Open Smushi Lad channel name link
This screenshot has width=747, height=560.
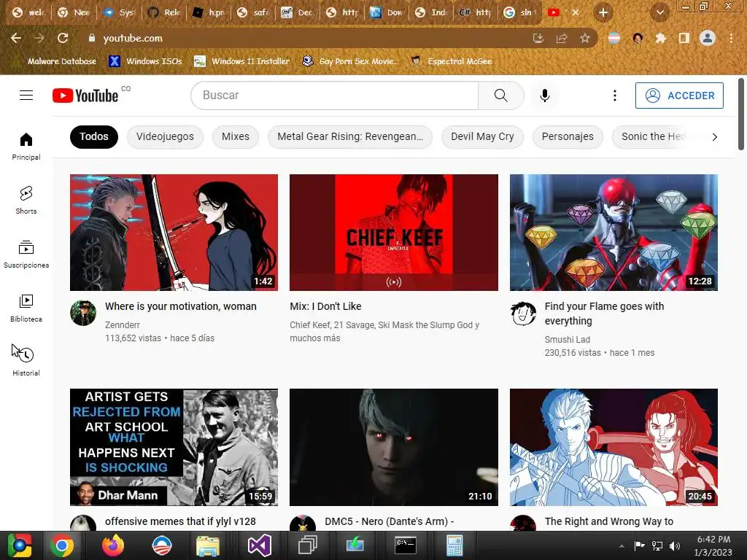pos(567,340)
